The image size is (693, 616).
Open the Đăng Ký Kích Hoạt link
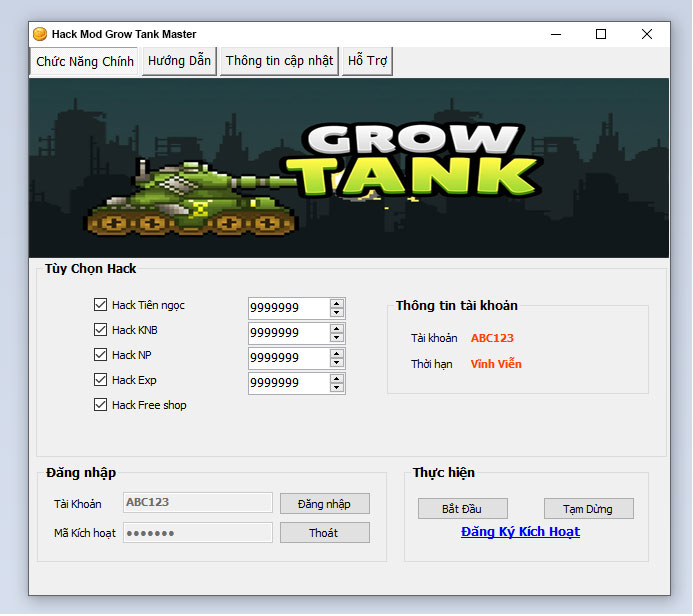point(520,532)
